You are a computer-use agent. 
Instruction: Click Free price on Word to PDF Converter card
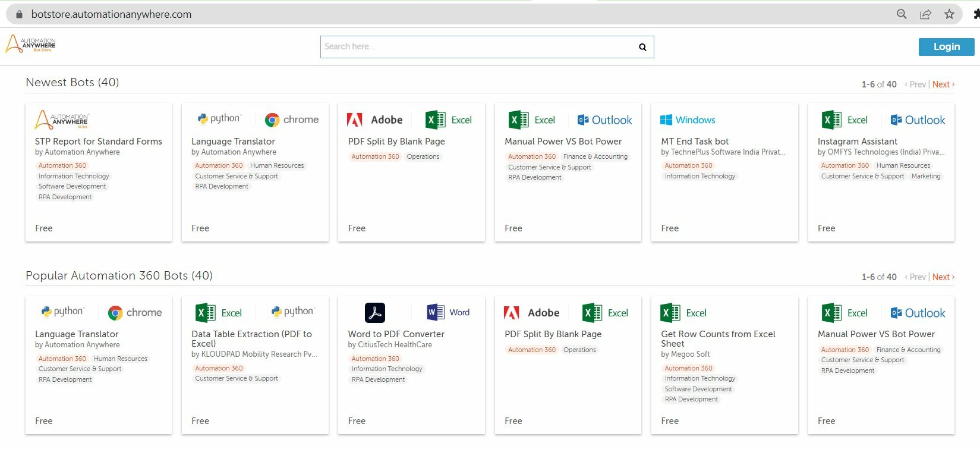(357, 421)
